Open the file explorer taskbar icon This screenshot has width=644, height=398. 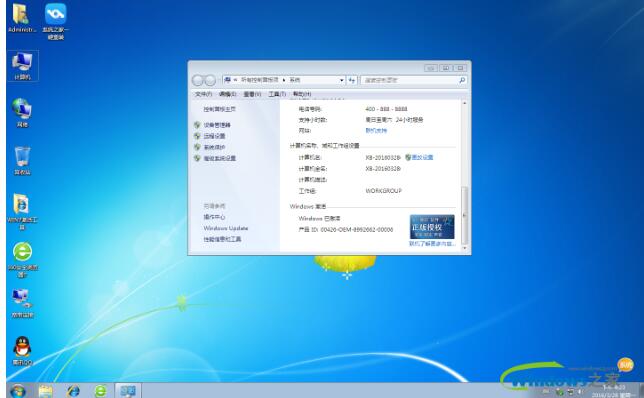pyautogui.click(x=46, y=391)
